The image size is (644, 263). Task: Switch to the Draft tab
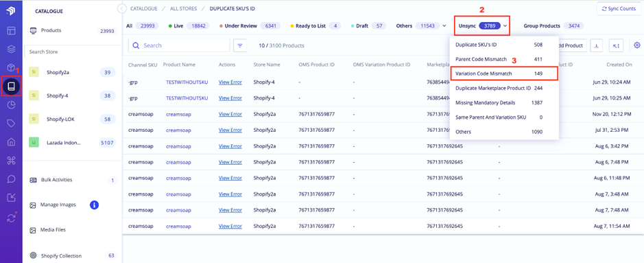point(368,26)
